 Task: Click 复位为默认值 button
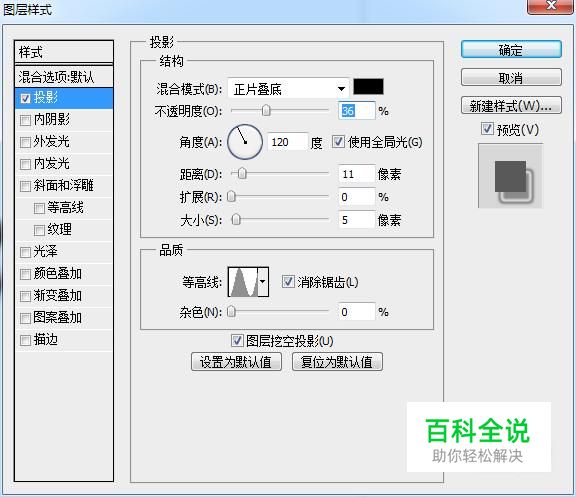tap(337, 362)
